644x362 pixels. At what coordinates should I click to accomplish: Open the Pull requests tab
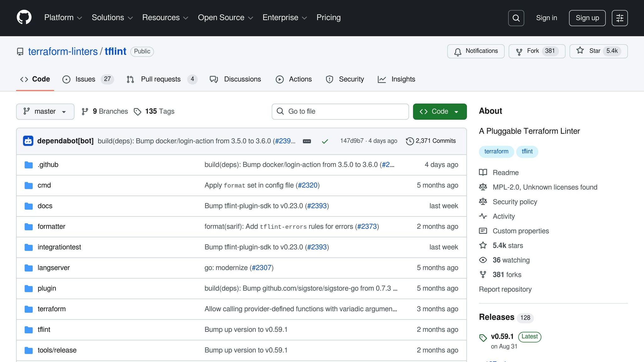pos(161,79)
